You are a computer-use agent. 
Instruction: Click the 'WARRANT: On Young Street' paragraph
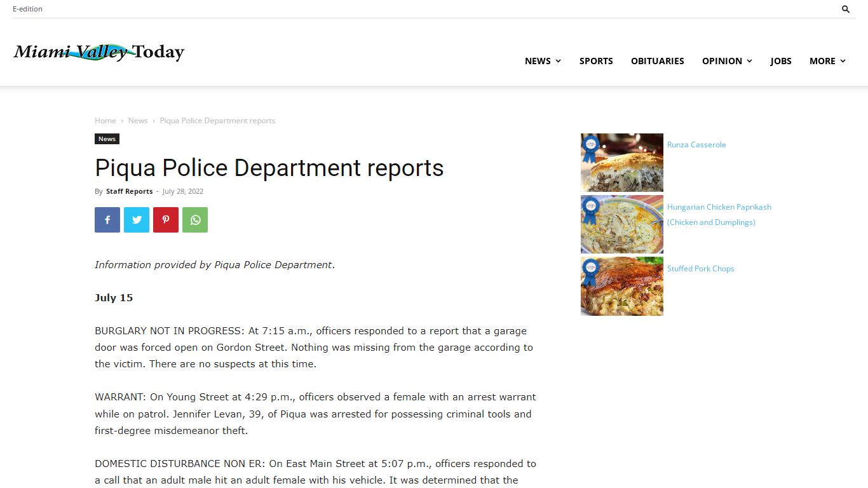coord(315,414)
